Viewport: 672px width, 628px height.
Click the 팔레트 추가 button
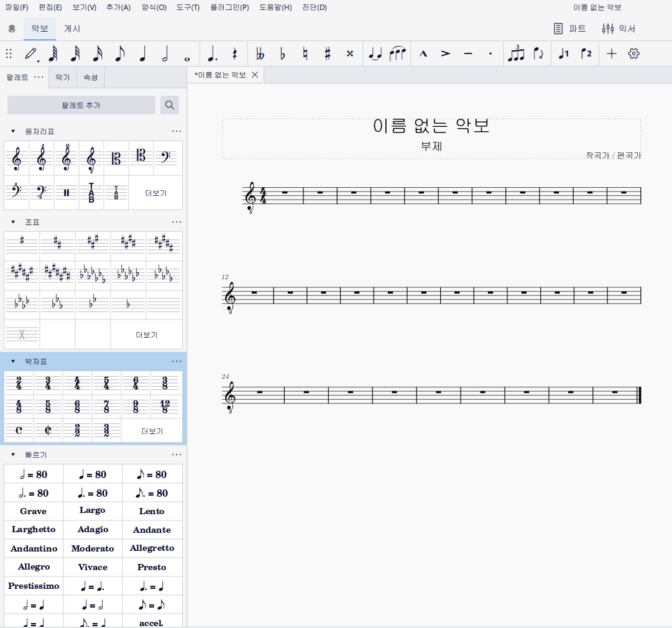click(81, 105)
